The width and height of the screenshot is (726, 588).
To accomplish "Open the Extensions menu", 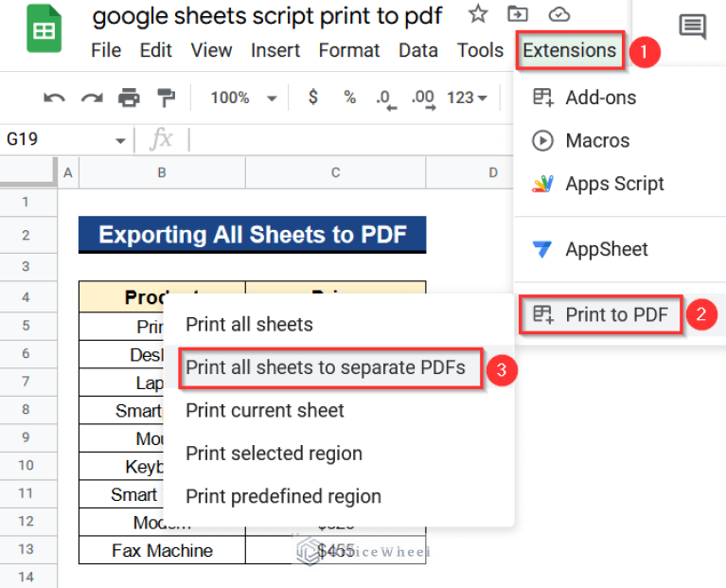I will [x=570, y=50].
